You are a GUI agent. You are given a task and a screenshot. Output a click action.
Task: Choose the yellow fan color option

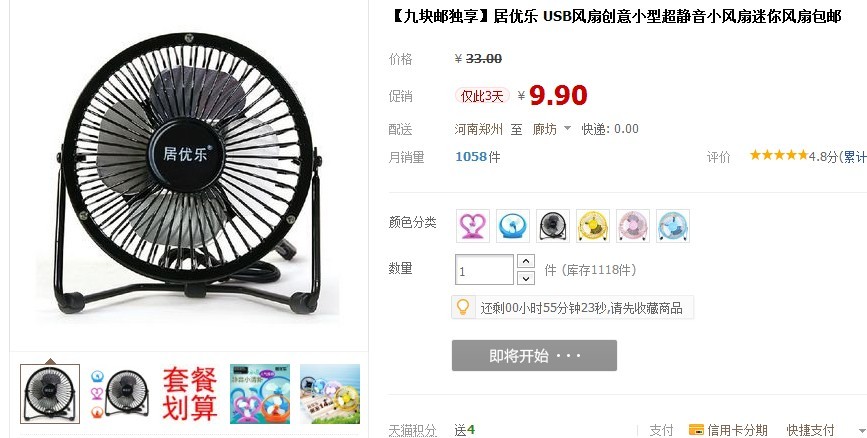point(593,226)
